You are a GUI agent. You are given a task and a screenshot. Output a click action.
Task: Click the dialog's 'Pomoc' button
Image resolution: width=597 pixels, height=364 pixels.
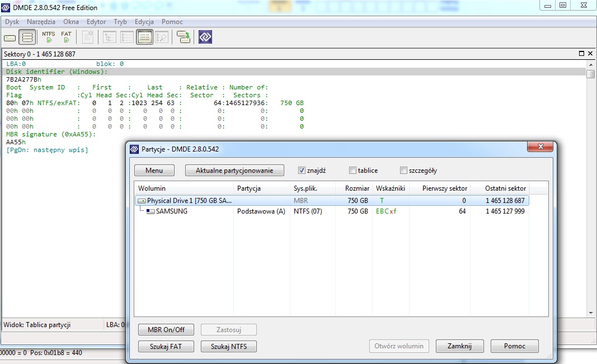tap(515, 346)
